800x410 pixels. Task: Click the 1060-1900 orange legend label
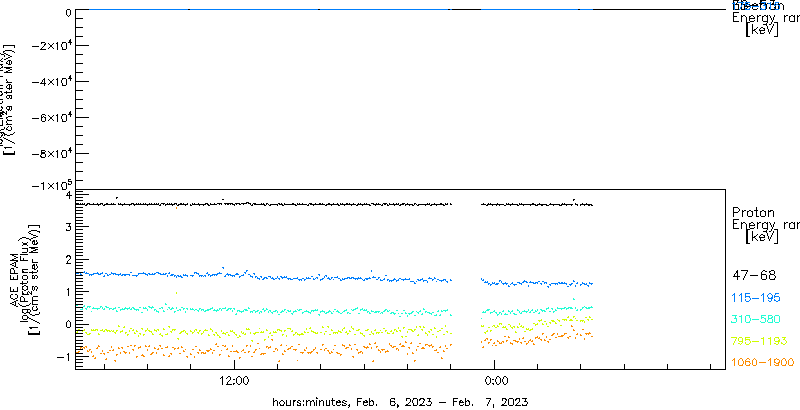(x=762, y=363)
